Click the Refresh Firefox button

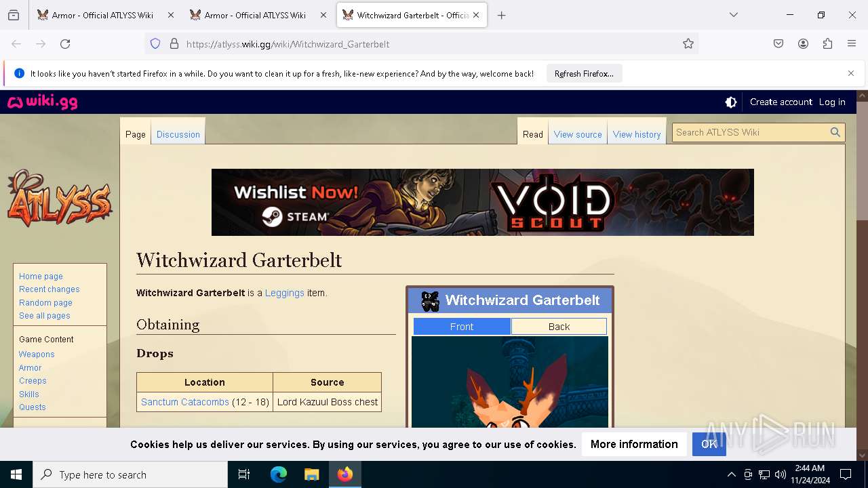[x=584, y=74]
